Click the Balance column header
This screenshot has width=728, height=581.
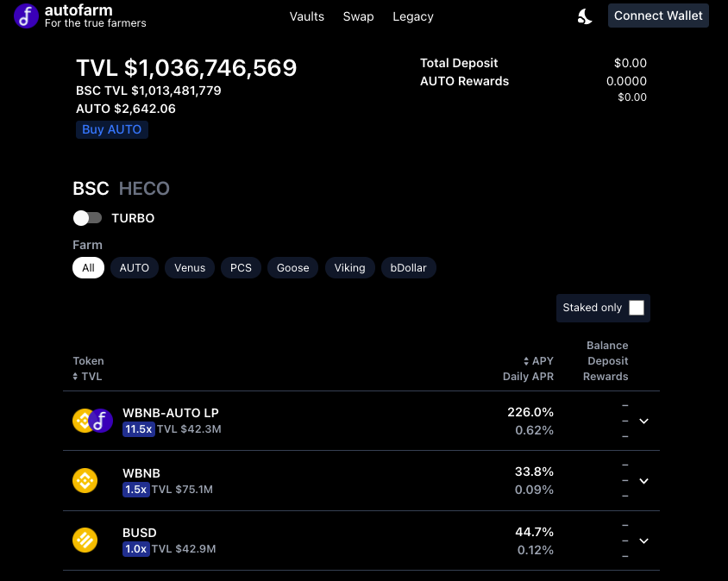coord(607,346)
